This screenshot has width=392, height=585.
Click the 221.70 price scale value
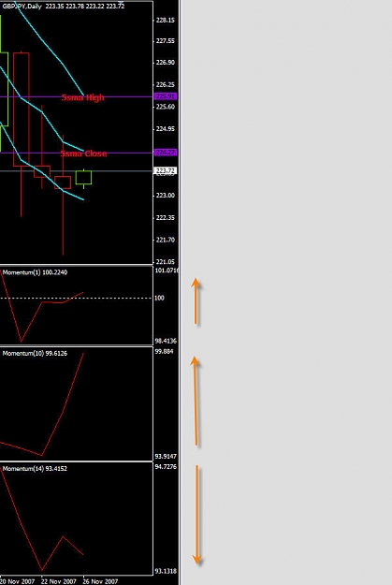coord(166,240)
